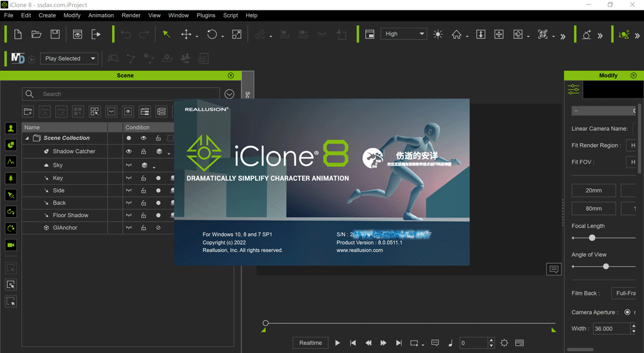Click the full screen toggle icon in toolbar
Image resolution: width=644 pixels, height=353 pixels.
[370, 34]
